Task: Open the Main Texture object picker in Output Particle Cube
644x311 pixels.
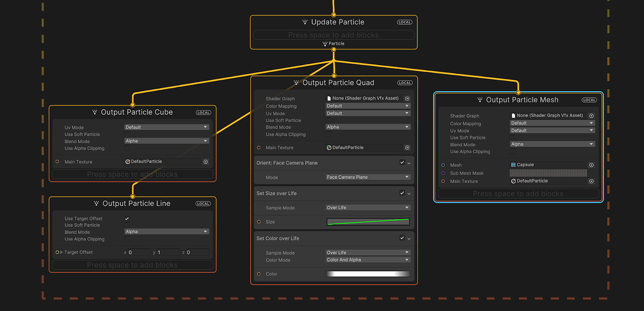Action: pyautogui.click(x=205, y=161)
